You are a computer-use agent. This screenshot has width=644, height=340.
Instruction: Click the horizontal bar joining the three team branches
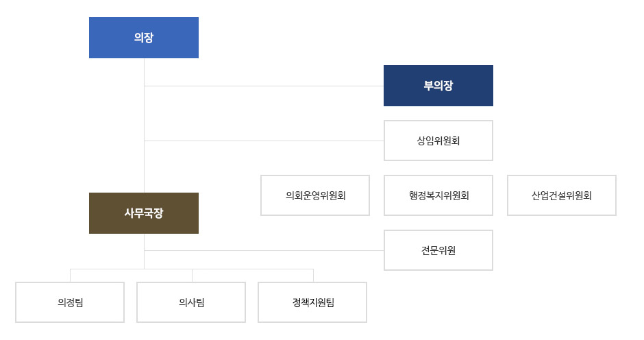pyautogui.click(x=192, y=269)
